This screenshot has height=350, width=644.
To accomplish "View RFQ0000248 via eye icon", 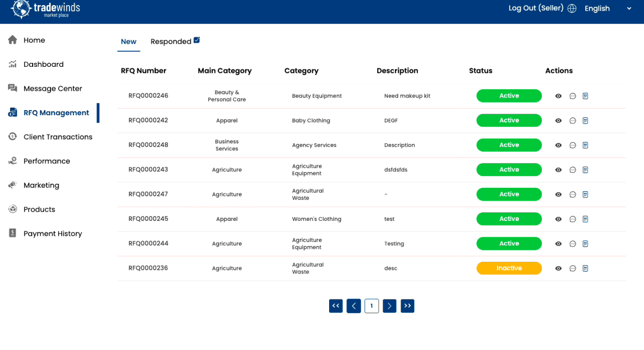I will coord(558,145).
